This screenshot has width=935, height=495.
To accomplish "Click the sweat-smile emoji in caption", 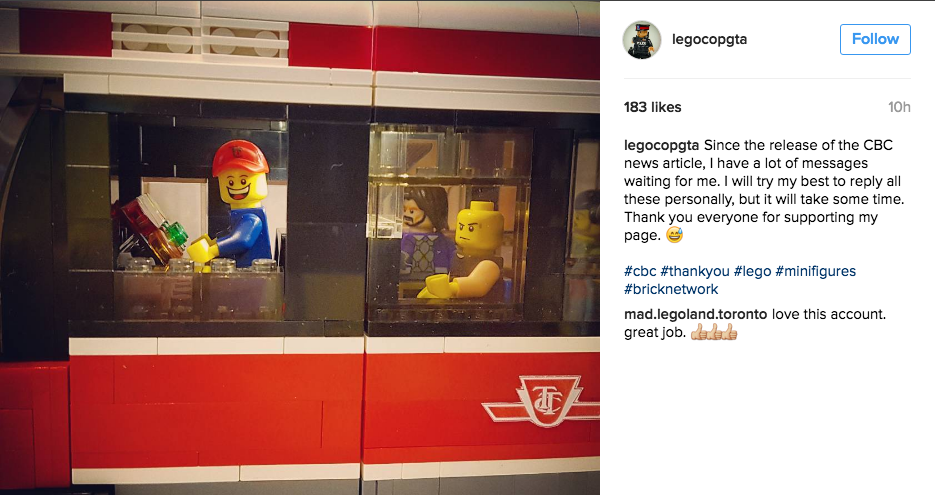I will coord(674,236).
